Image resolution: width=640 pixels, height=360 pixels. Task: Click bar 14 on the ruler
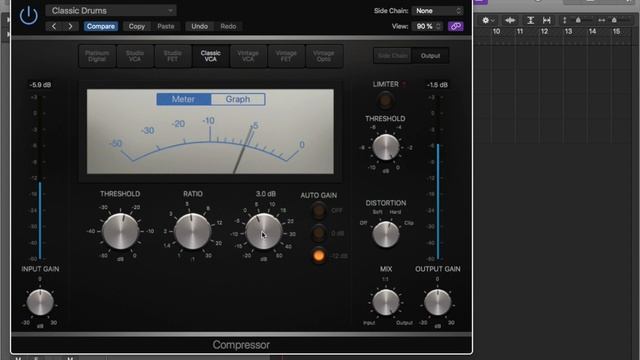[x=592, y=31]
